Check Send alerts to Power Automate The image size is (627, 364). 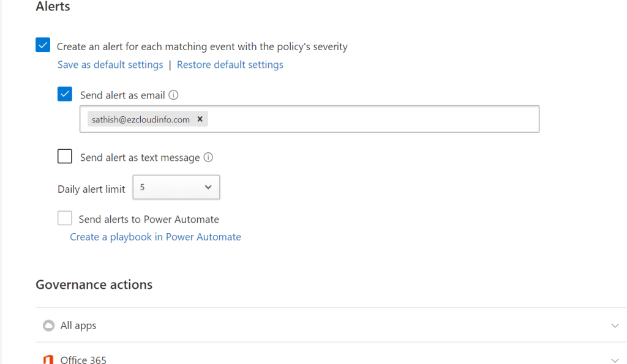[65, 218]
